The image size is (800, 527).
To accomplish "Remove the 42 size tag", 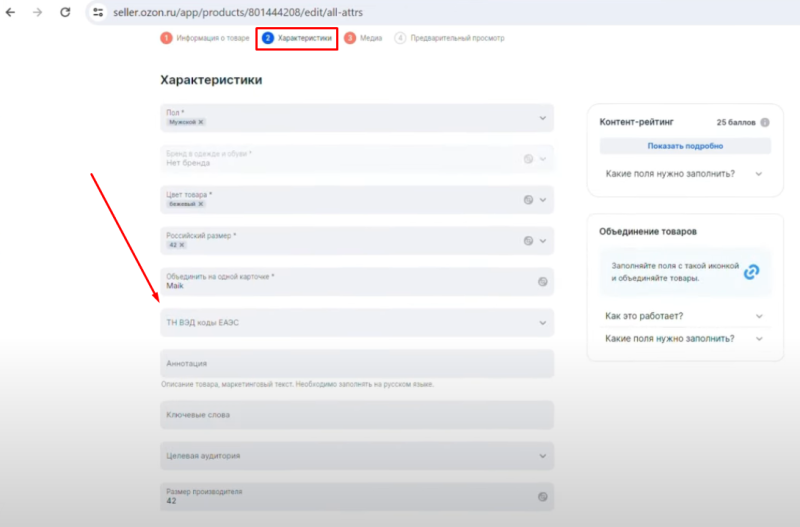I will [x=182, y=244].
